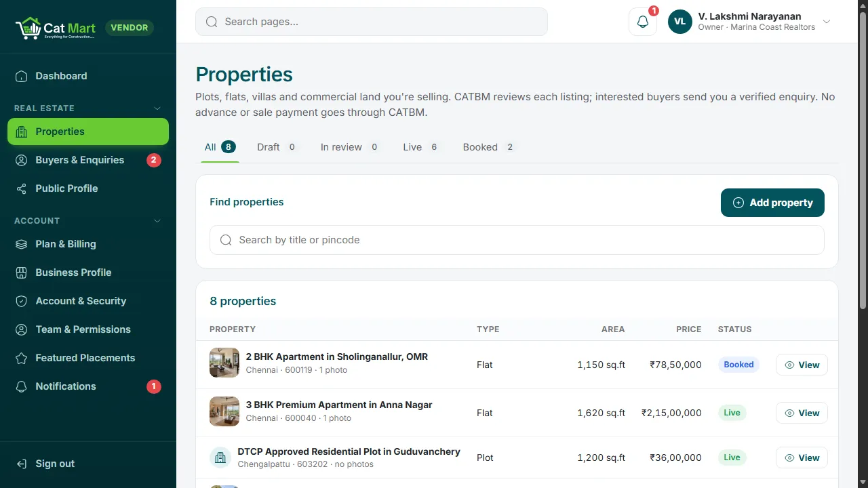Click the VL user avatar
Screen dimensions: 868x488
click(680, 22)
